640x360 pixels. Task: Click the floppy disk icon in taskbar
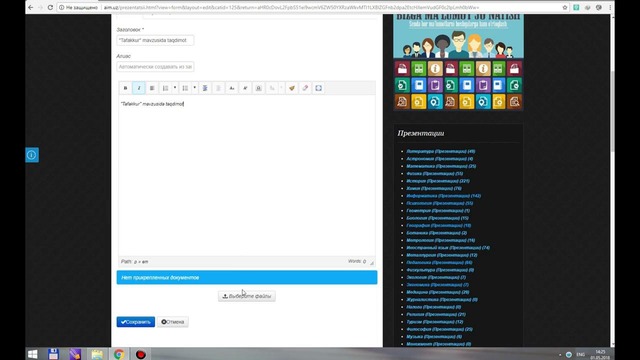(53, 354)
